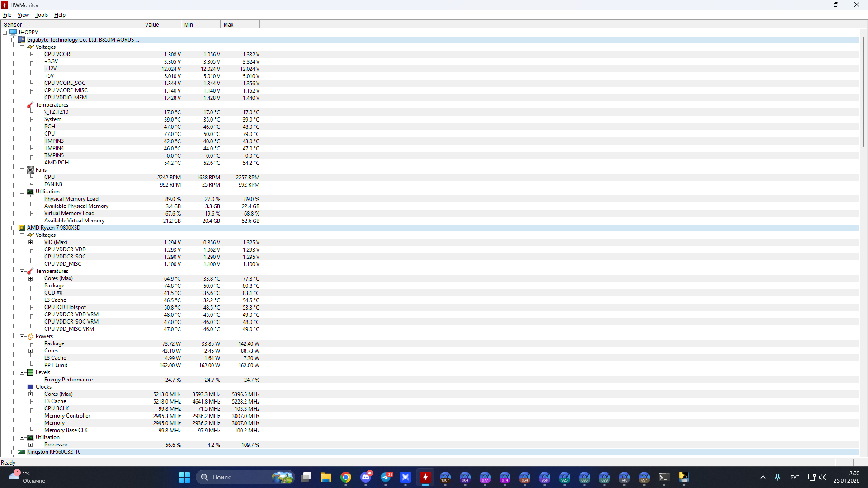The width and height of the screenshot is (868, 488).
Task: Open the View menu
Action: (x=23, y=15)
